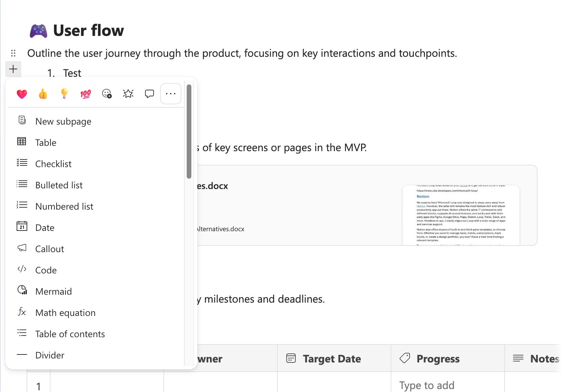The image size is (586, 392).
Task: Select the Progress column header
Action: pos(448,358)
